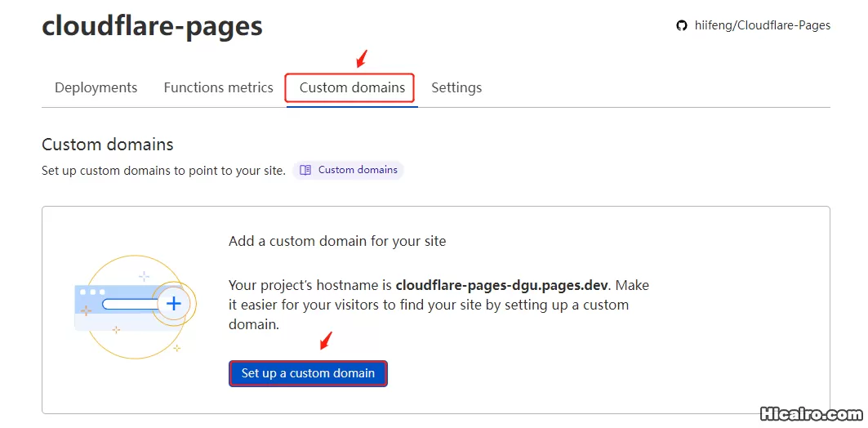Image resolution: width=868 pixels, height=428 pixels.
Task: Click the red arrow above the blue button
Action: pyautogui.click(x=326, y=341)
